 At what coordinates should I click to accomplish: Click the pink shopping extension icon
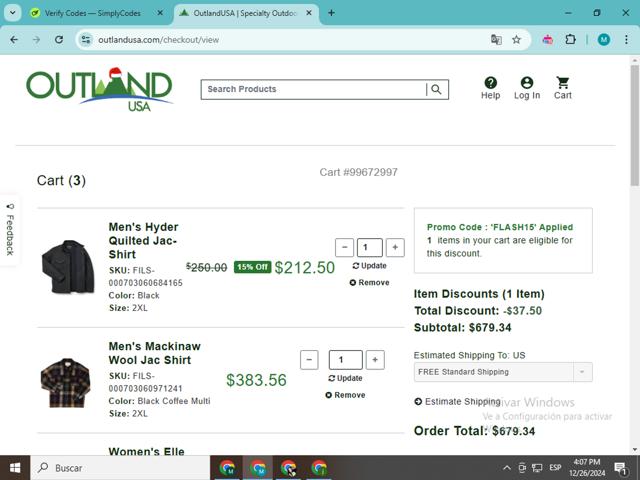click(548, 40)
